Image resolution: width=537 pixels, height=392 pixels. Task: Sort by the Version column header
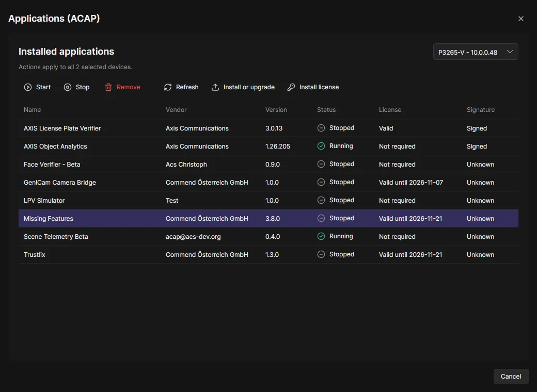(276, 110)
